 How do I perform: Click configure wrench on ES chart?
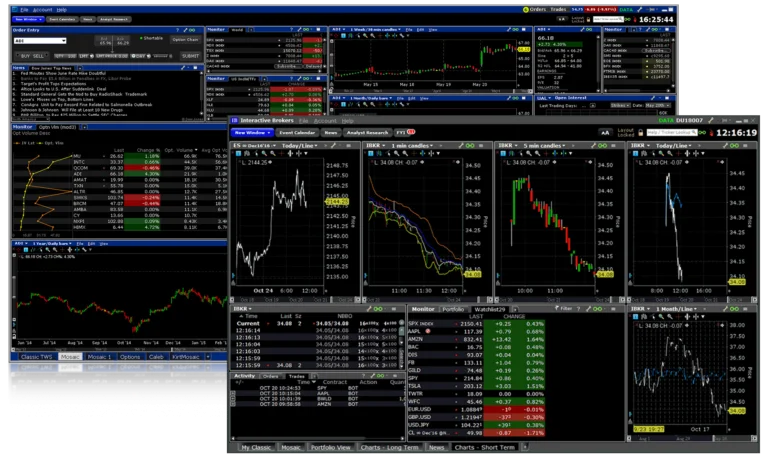coord(333,145)
